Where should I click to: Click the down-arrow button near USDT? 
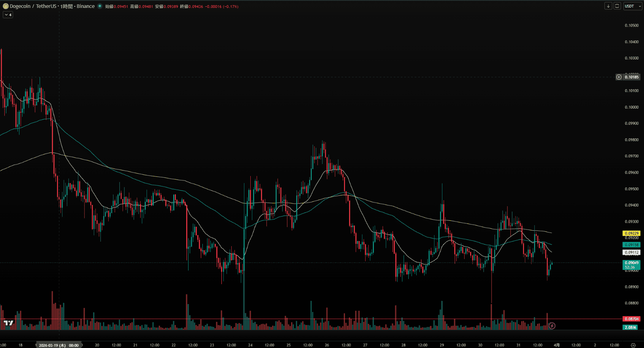[x=608, y=6]
